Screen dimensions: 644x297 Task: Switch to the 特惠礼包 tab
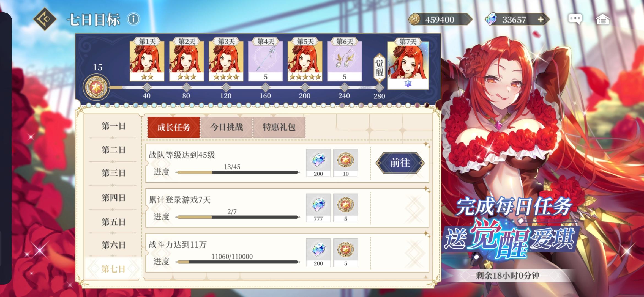[x=279, y=127]
